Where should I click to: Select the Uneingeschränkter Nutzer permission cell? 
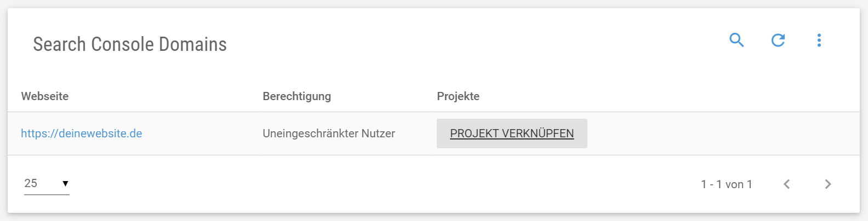(329, 133)
